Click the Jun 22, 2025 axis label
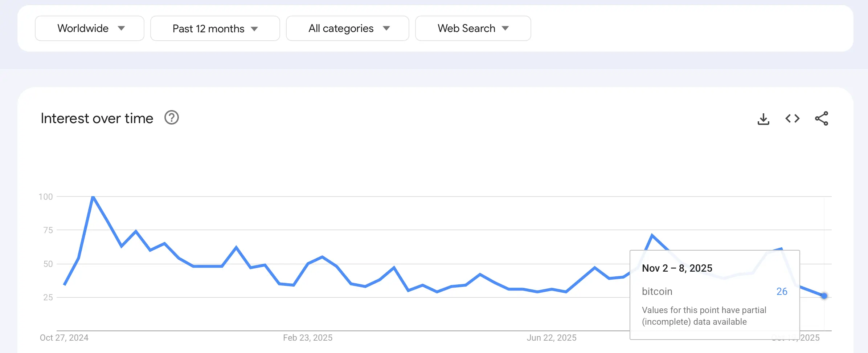 [552, 338]
